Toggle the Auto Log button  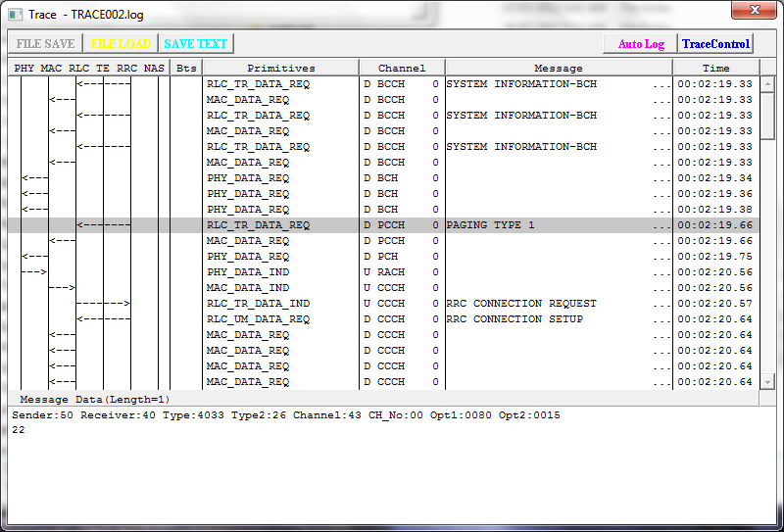(x=641, y=44)
